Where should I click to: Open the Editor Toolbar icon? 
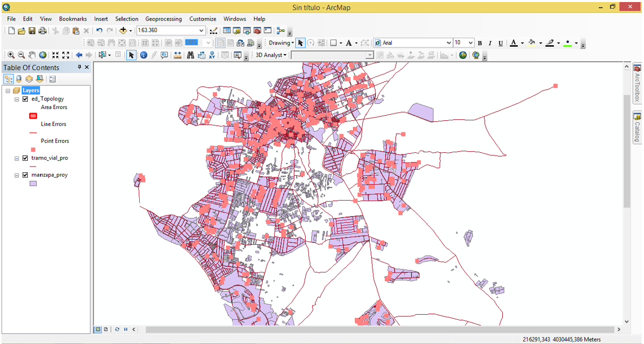(214, 31)
